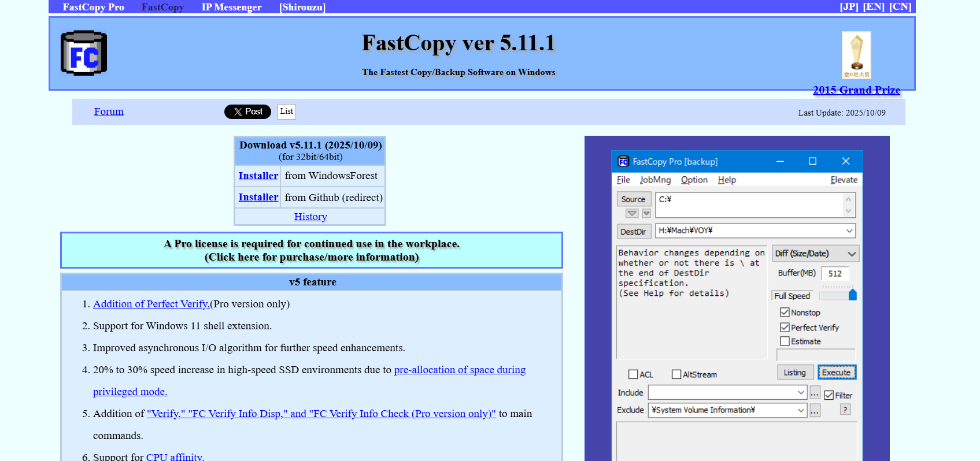
Task: Click the ellipsis button next to Exclude
Action: coord(815,411)
